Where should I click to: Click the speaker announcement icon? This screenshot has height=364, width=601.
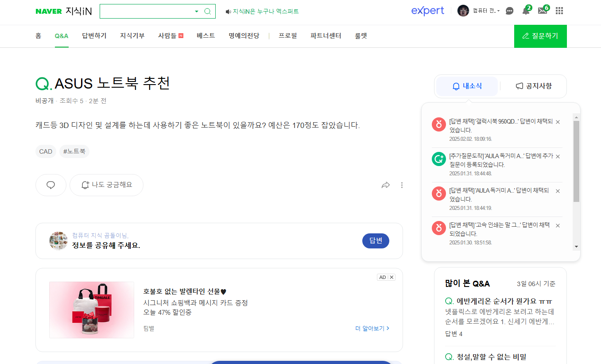tap(228, 12)
